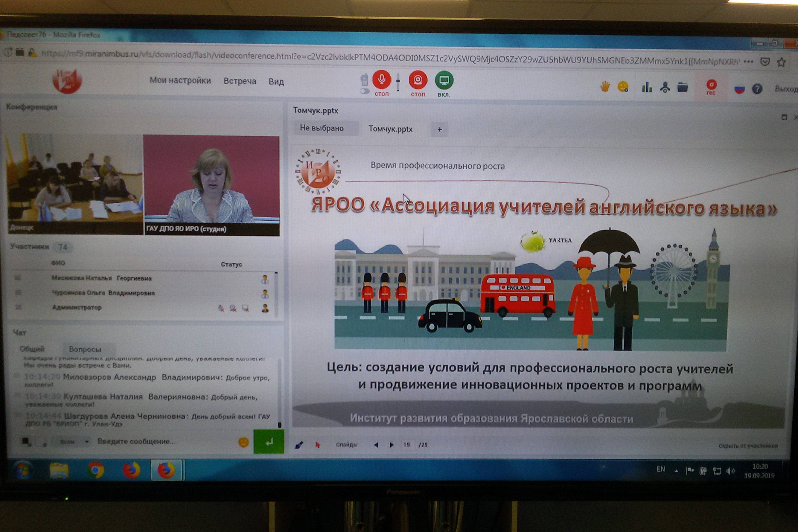Screen dimensions: 798x532
Task: Open the Вид menu
Action: (x=276, y=82)
